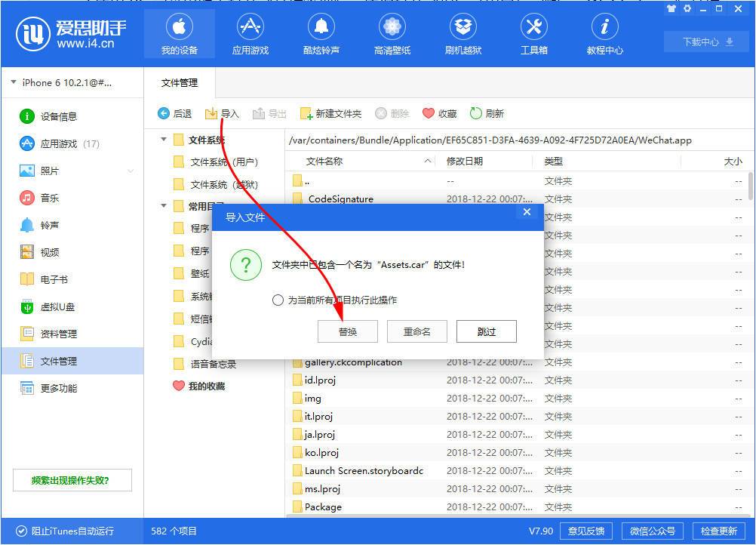Viewport: 756px width, 545px height.
Task: Open the 刷机越狱 flashing tool
Action: click(463, 34)
